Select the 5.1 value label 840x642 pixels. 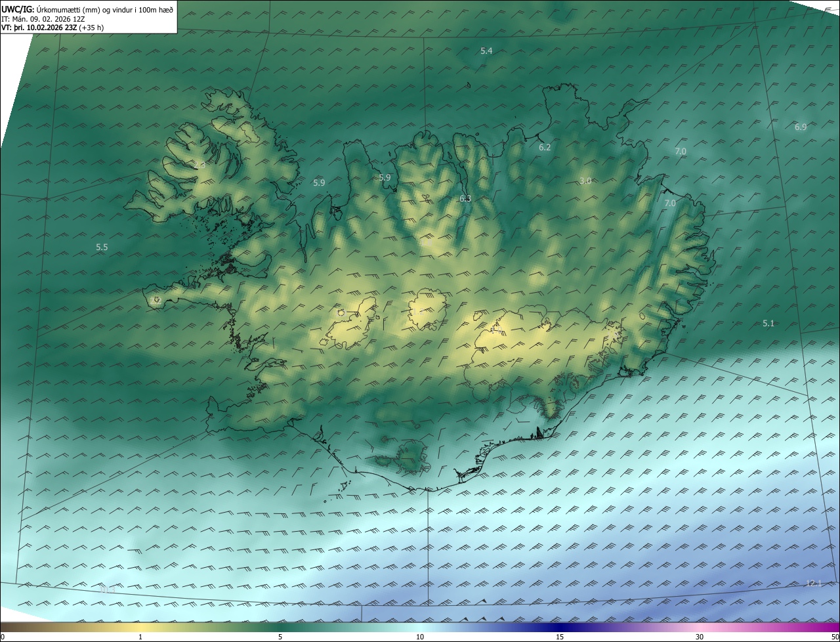tap(768, 323)
